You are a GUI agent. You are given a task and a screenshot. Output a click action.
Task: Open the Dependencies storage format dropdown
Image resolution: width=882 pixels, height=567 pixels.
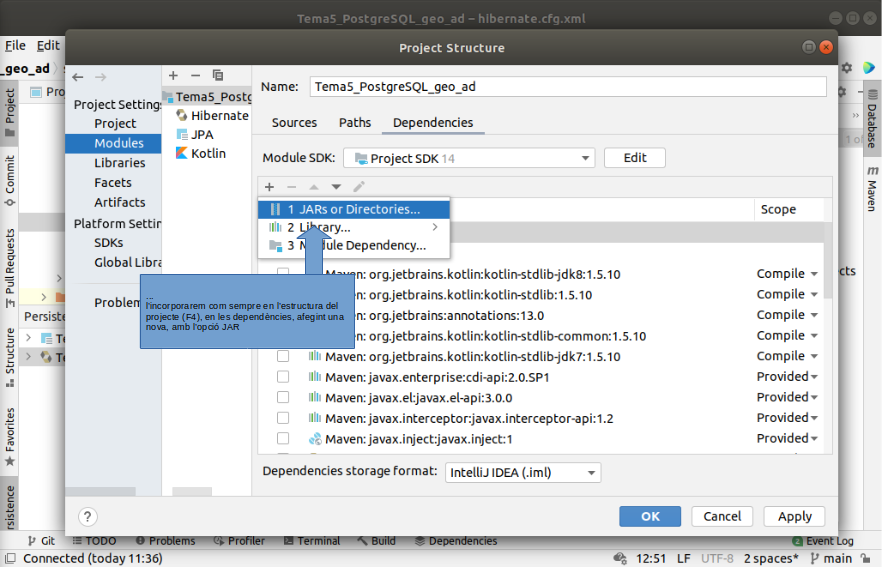pyautogui.click(x=523, y=472)
